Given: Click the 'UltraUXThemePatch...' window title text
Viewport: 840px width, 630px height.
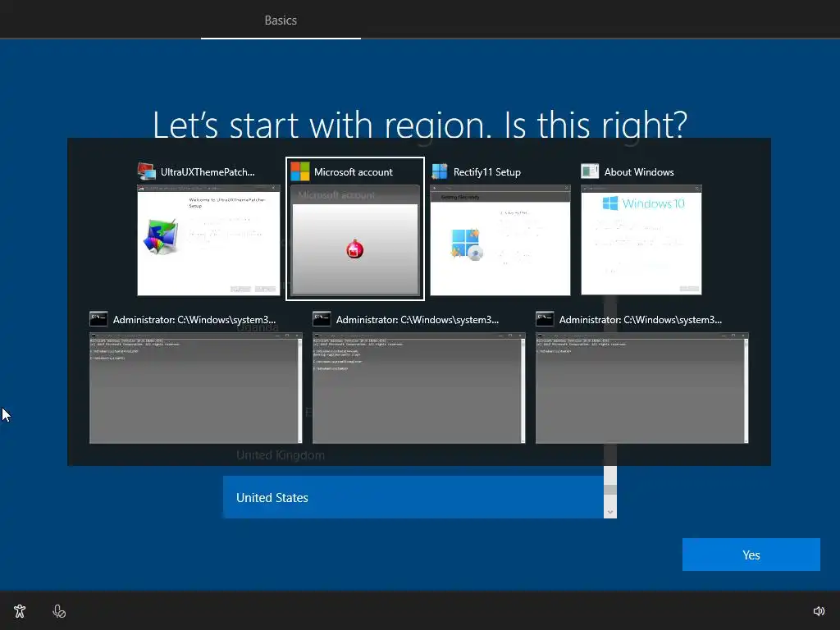Looking at the screenshot, I should 208,172.
